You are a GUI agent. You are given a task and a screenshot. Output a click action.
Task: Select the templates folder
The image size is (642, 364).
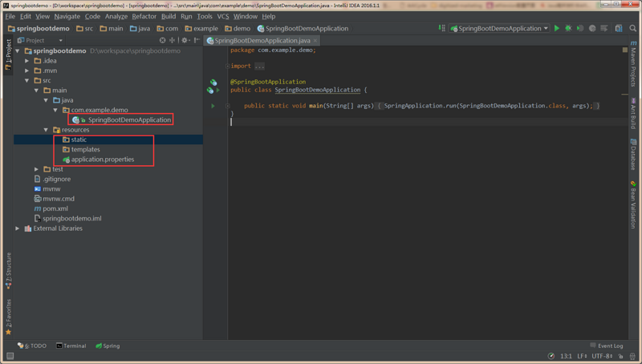point(81,150)
